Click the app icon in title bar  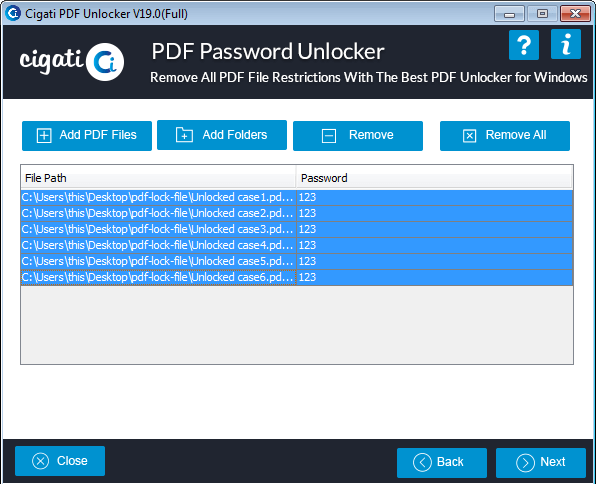(x=13, y=13)
